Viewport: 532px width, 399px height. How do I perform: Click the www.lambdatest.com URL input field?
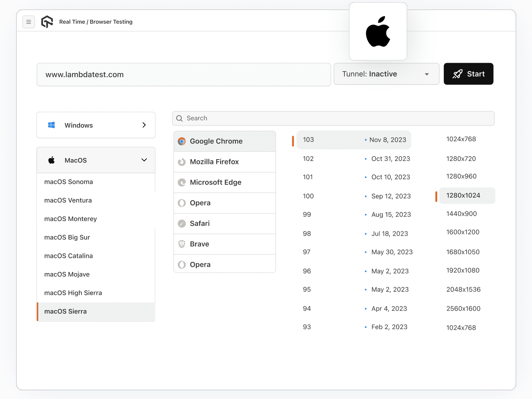(183, 74)
